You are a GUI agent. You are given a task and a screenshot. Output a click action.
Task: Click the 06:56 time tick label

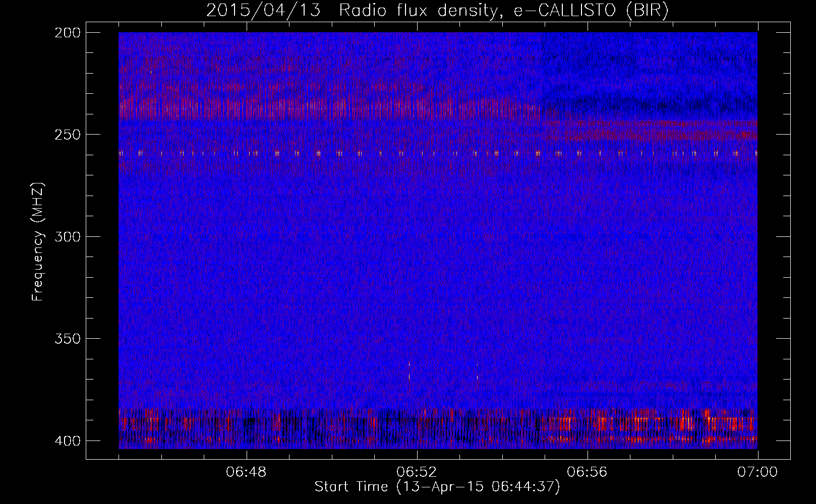click(x=587, y=472)
